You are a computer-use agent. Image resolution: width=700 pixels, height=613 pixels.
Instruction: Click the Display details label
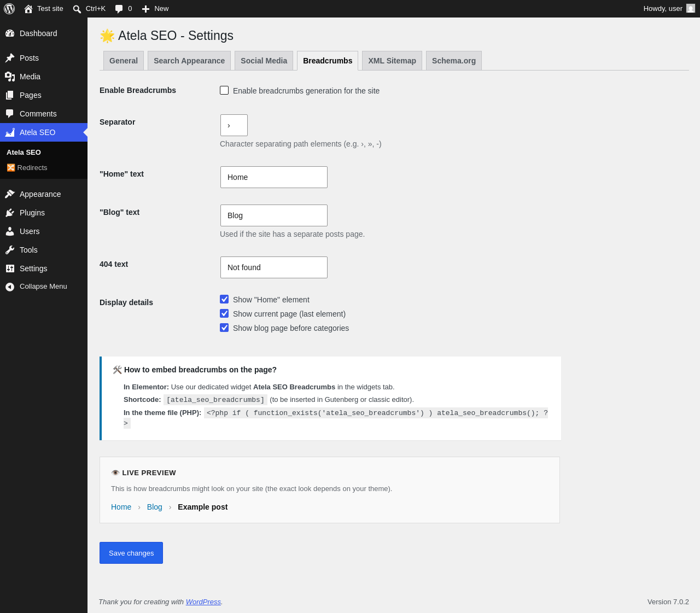(126, 302)
